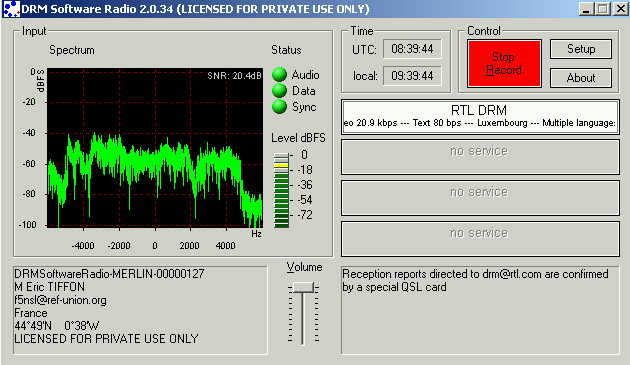This screenshot has width=630, height=365.
Task: Click the DRM Software Radio title bar icon
Action: (11, 9)
